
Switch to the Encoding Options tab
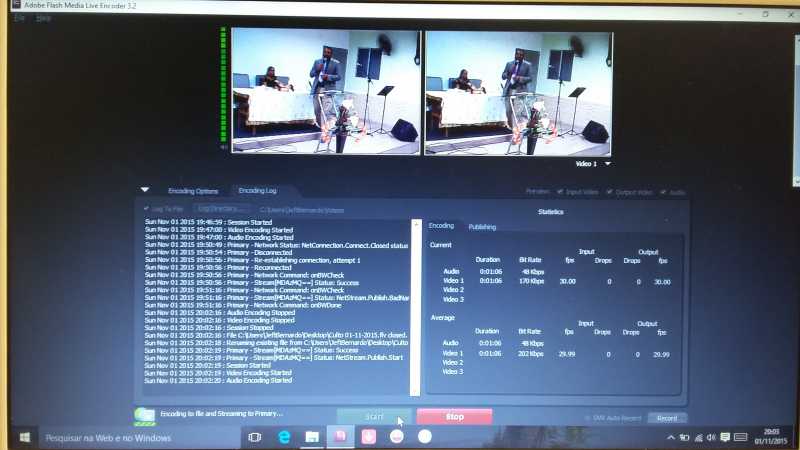point(193,190)
